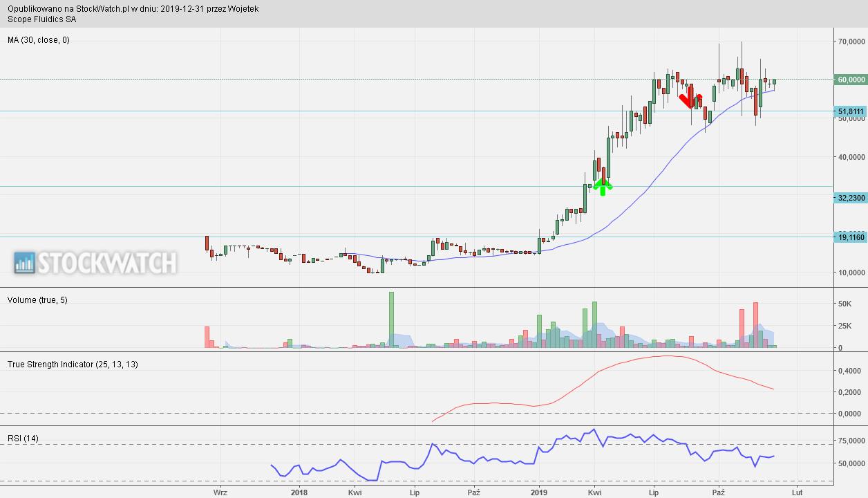Click the 32,2300 price level label
This screenshot has height=498, width=868.
pos(851,198)
